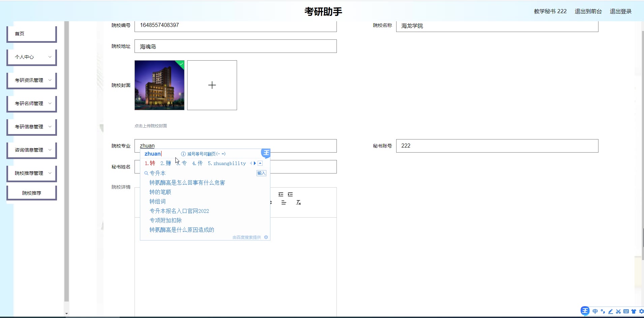
Task: Click the increase indent icon in editor
Action: tap(290, 194)
